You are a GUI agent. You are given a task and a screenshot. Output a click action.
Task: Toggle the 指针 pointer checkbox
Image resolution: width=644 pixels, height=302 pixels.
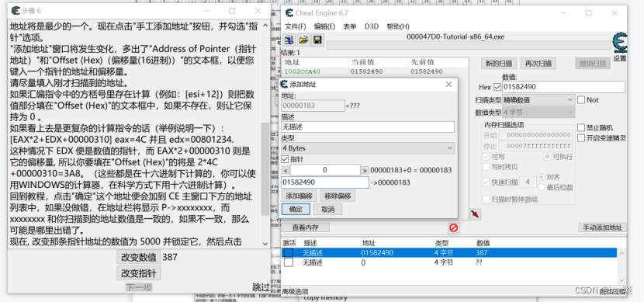(x=286, y=159)
